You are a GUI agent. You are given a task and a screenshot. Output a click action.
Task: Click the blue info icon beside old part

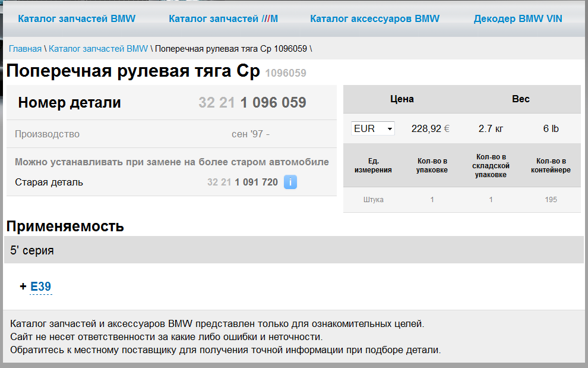(x=290, y=182)
